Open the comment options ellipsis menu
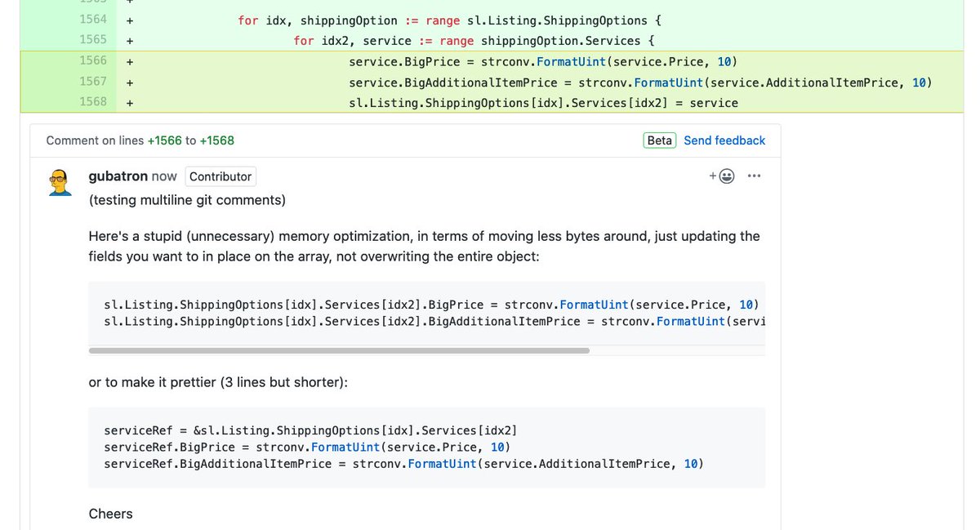 754,176
